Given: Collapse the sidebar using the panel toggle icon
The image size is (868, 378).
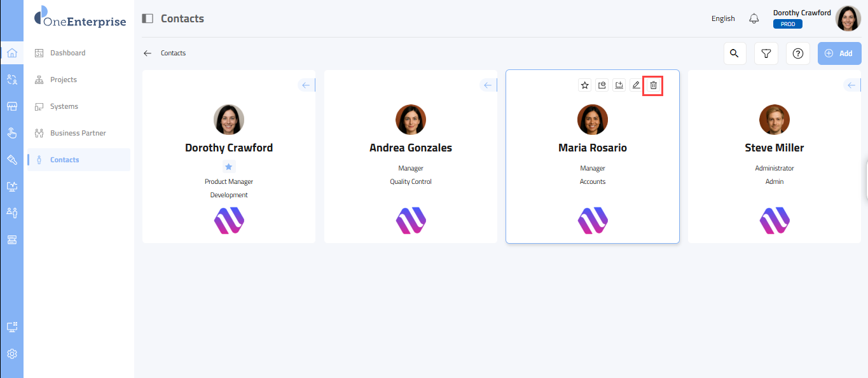Looking at the screenshot, I should coord(148,18).
